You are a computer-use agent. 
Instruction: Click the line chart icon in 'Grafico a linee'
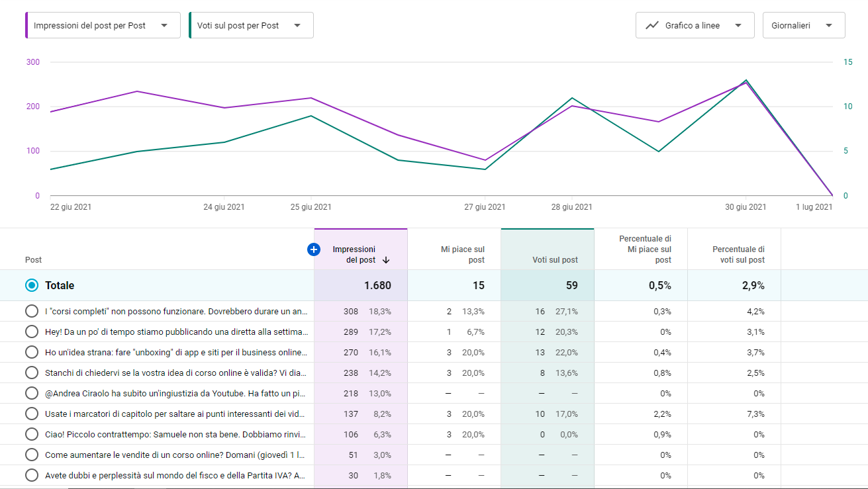point(652,25)
